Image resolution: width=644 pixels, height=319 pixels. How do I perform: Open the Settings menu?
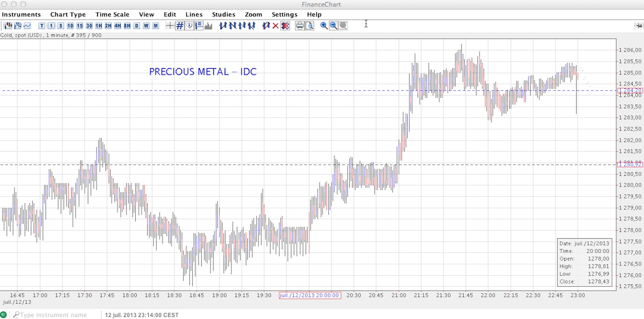click(x=284, y=14)
